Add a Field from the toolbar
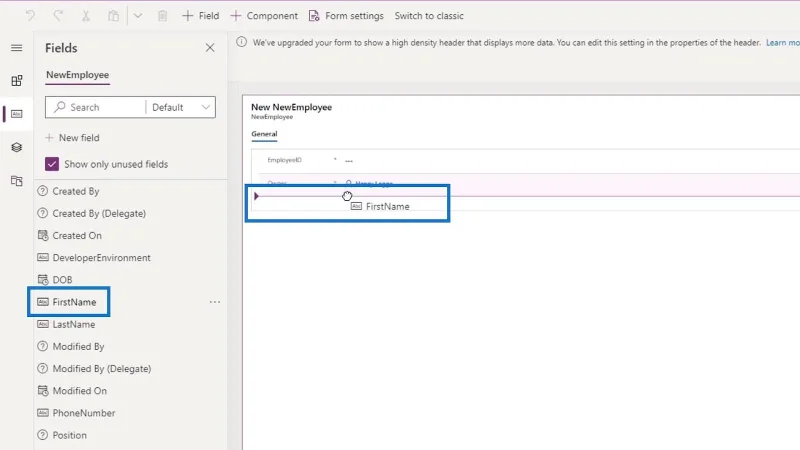The image size is (800, 450). (x=201, y=16)
